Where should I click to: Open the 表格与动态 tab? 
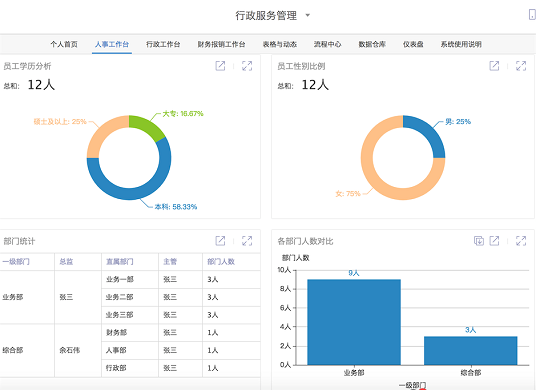coord(280,44)
